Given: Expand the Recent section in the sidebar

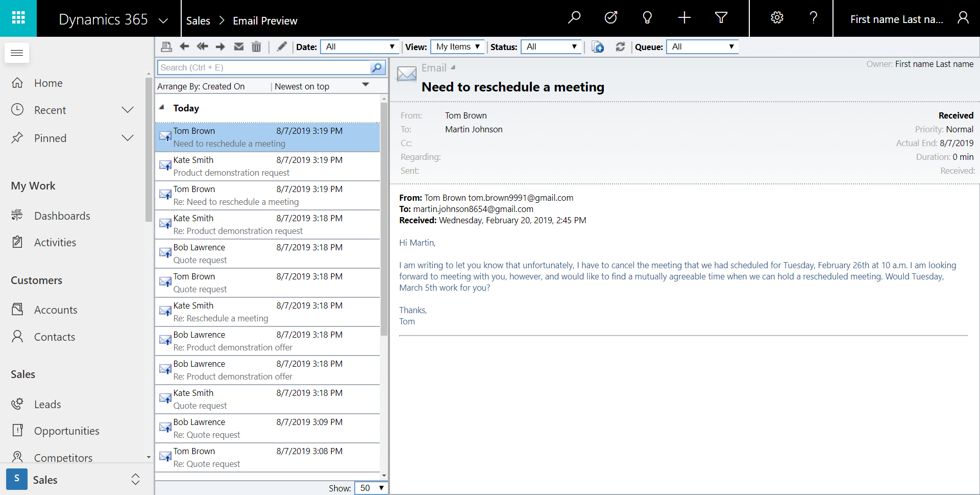Looking at the screenshot, I should coord(128,109).
